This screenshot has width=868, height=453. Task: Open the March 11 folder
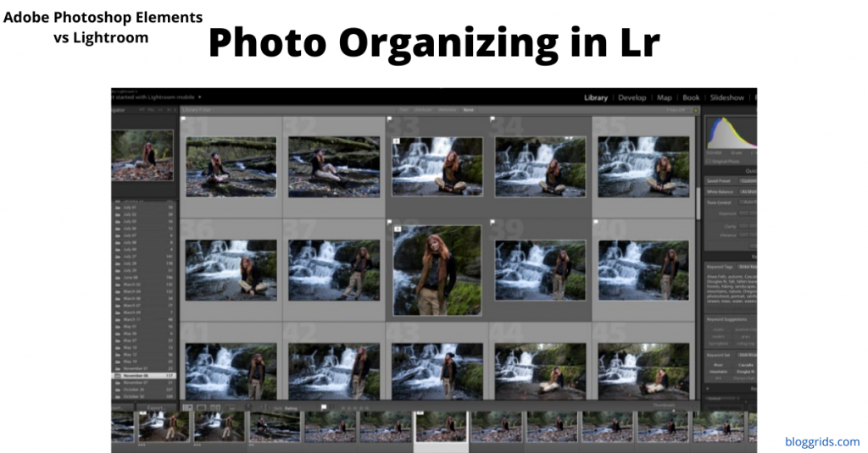click(142, 320)
